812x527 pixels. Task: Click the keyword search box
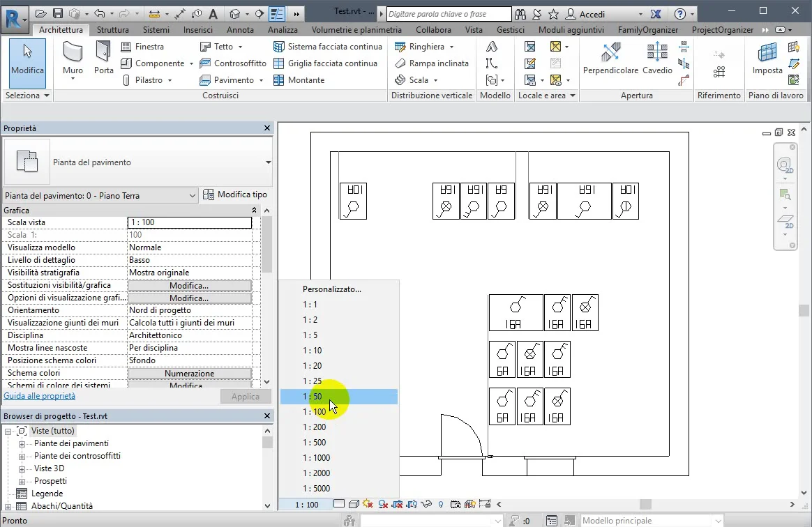pyautogui.click(x=449, y=14)
